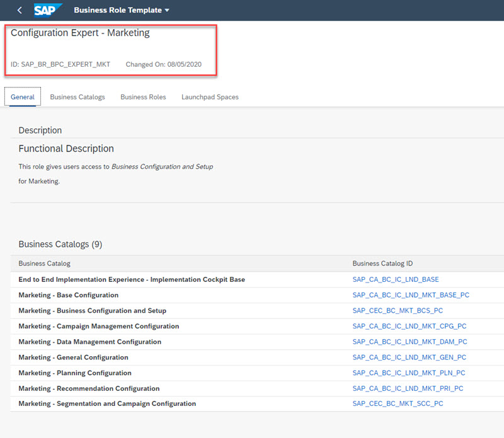Open the SAP_CA_BC_IC_LND_MKT_PLN_PC link
The image size is (504, 438).
[409, 373]
